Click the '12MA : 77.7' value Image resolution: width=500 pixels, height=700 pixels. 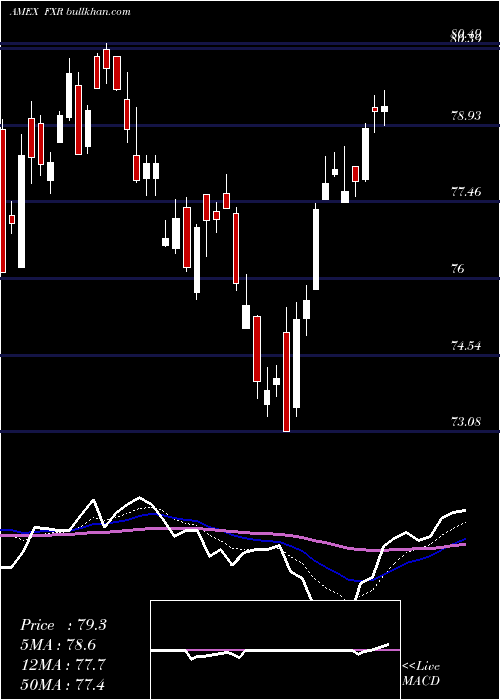point(63,665)
